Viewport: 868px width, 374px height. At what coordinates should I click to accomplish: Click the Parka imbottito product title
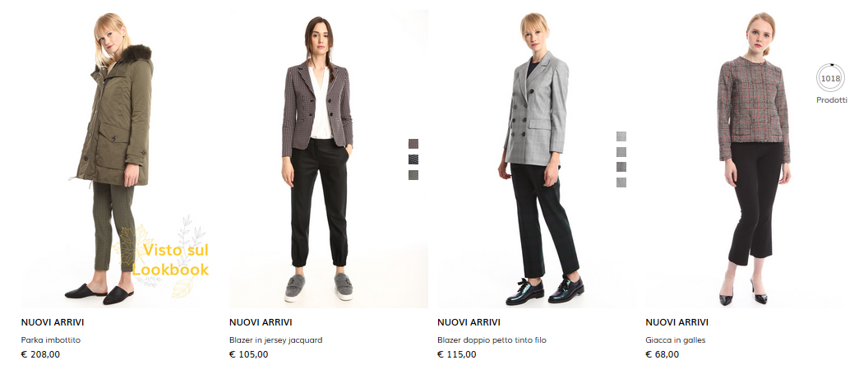[x=51, y=339]
